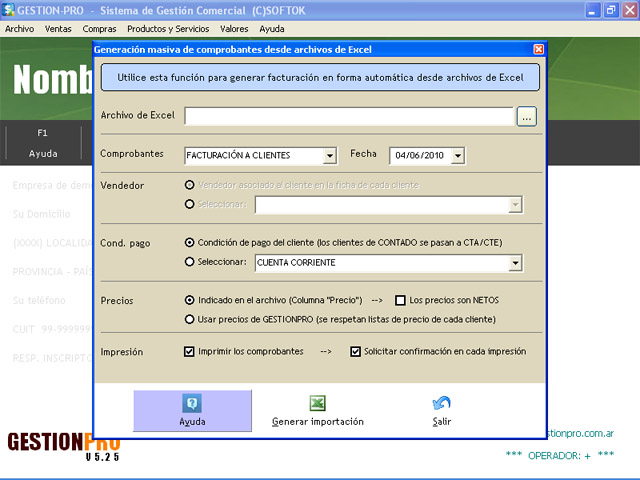
Task: Close the GESTION-PRO main window
Action: [629, 10]
